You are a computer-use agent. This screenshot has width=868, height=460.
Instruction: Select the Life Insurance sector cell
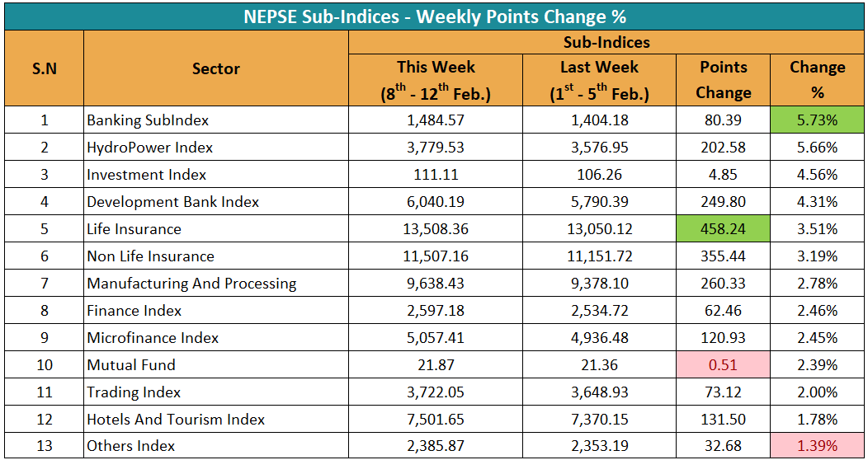coord(134,229)
